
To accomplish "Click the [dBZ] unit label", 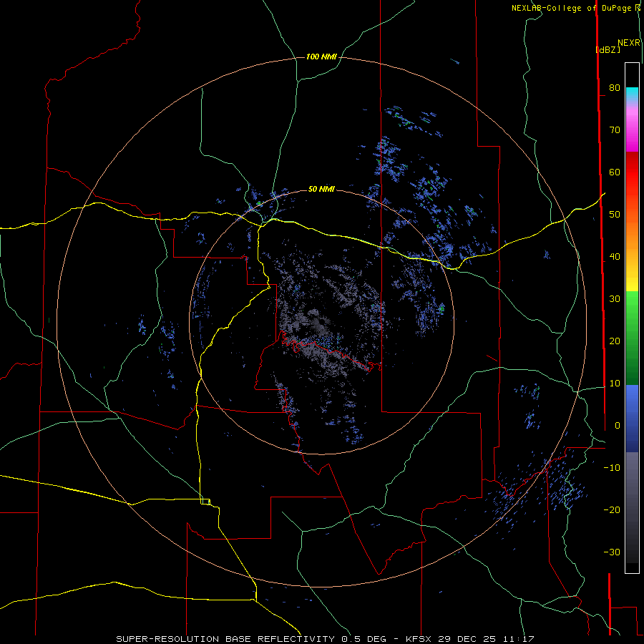I will coord(608,49).
